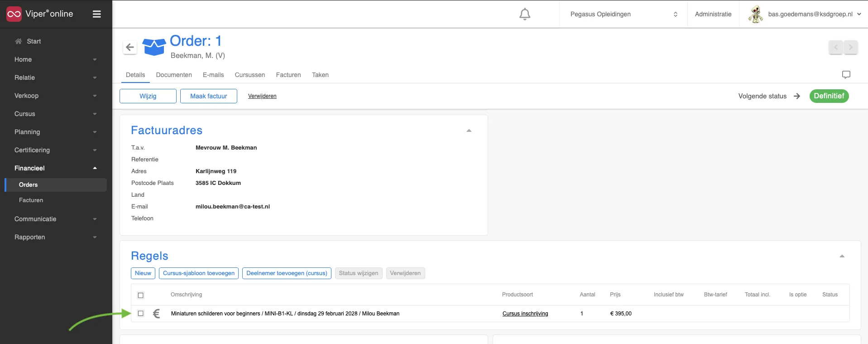The height and width of the screenshot is (344, 868).
Task: Click the Miniaturen schilderen line description
Action: click(x=285, y=314)
